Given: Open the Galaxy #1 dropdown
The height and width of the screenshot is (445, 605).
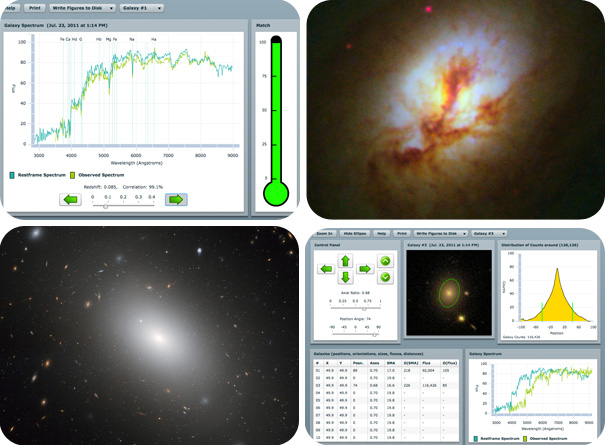Looking at the screenshot, I should coord(142,8).
